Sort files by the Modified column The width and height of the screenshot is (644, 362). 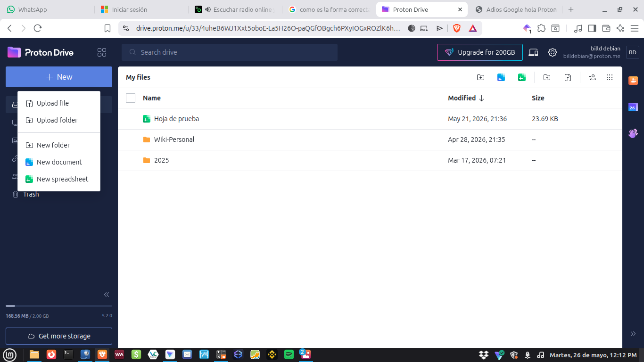466,98
